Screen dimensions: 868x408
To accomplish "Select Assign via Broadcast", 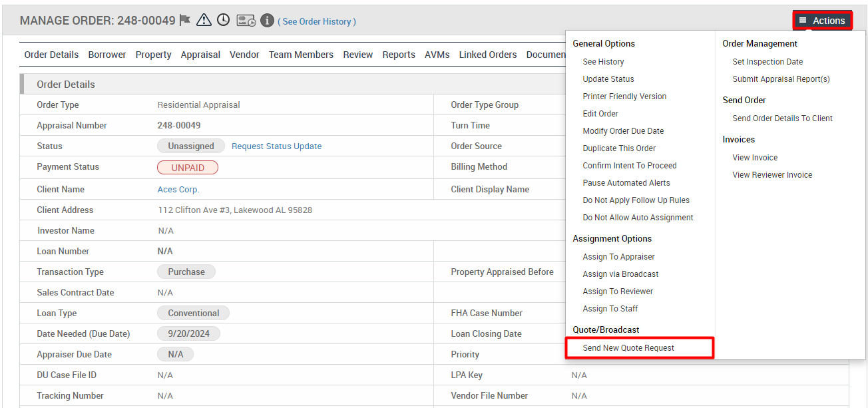I will (x=620, y=274).
